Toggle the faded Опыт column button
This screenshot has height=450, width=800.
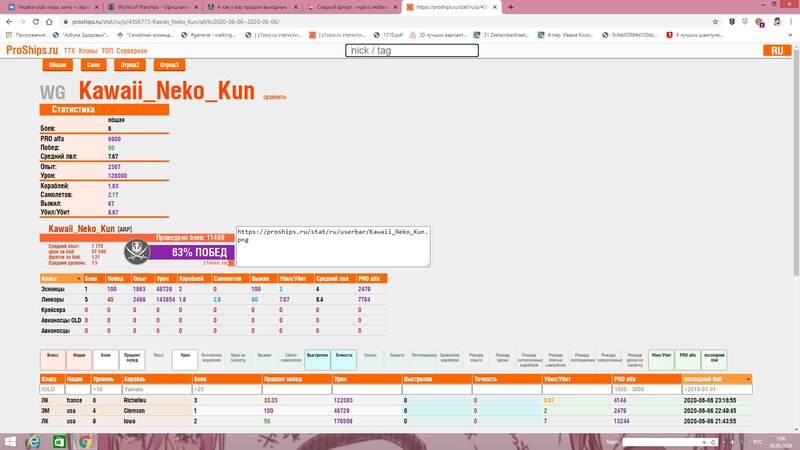click(x=159, y=360)
